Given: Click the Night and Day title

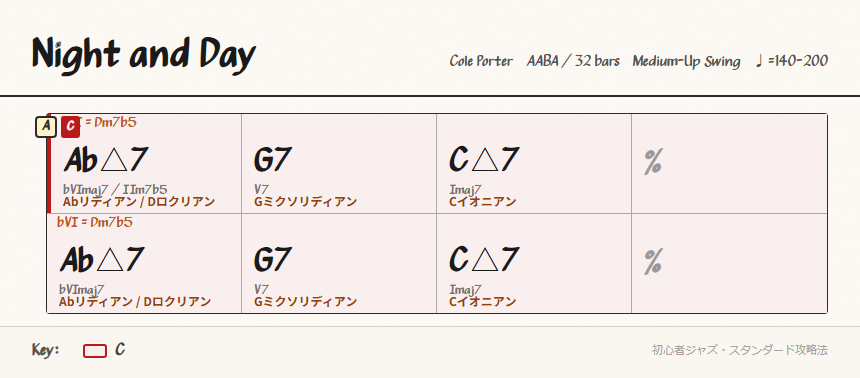Looking at the screenshot, I should pyautogui.click(x=144, y=55).
